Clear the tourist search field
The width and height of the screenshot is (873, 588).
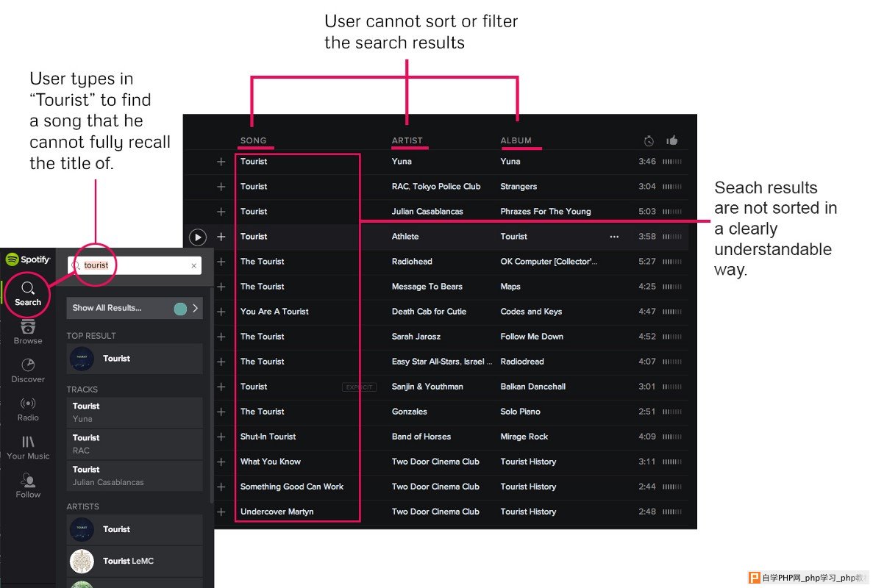click(x=193, y=265)
